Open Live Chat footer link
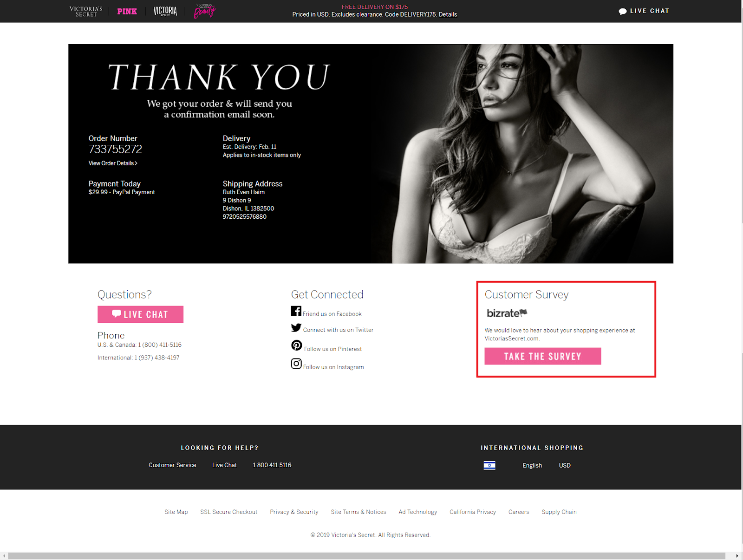 click(224, 465)
